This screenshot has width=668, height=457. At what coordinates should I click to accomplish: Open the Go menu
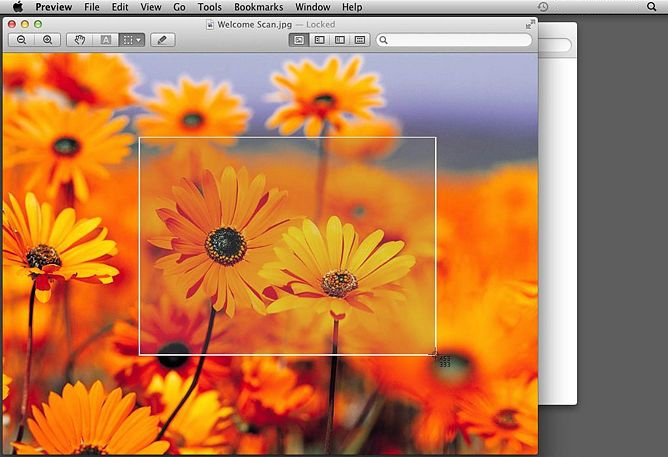pos(179,7)
